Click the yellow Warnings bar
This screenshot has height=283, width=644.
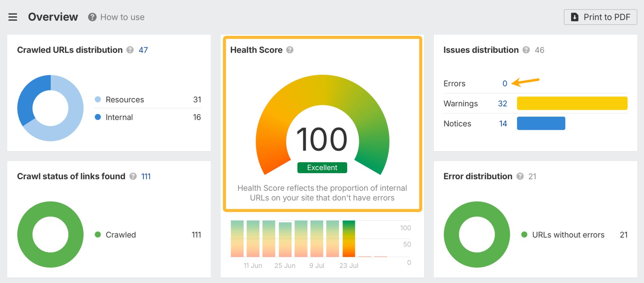pos(572,103)
